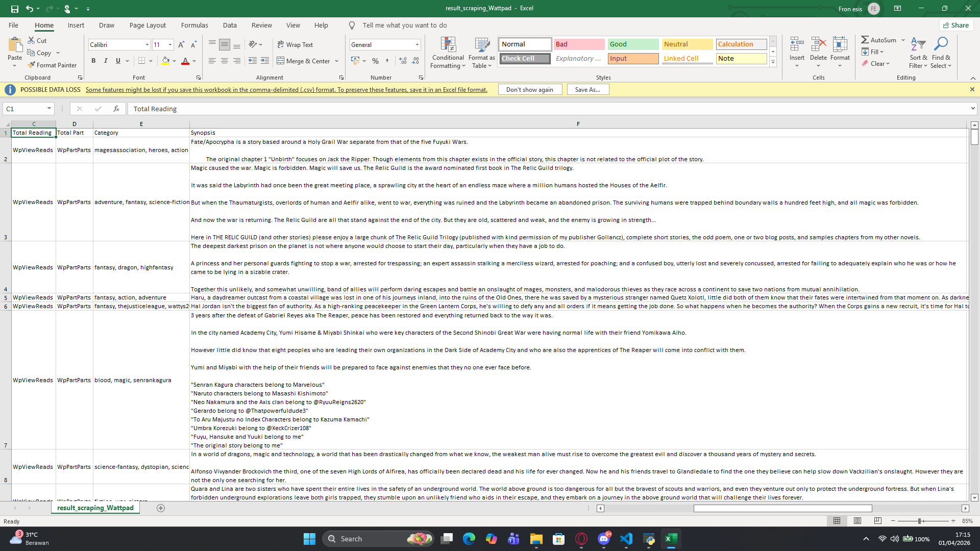The image size is (980, 551).
Task: Open the Page Layout ribbon tab
Action: point(148,25)
